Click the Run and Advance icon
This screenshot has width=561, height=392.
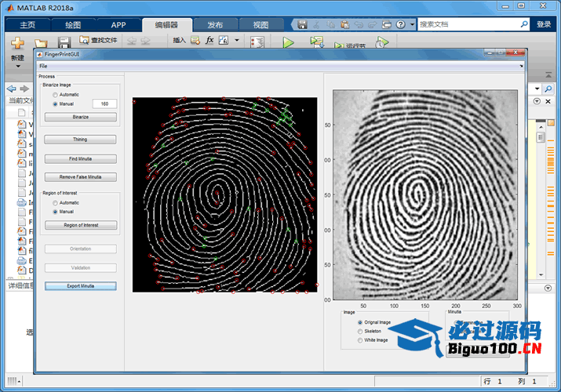pos(317,42)
